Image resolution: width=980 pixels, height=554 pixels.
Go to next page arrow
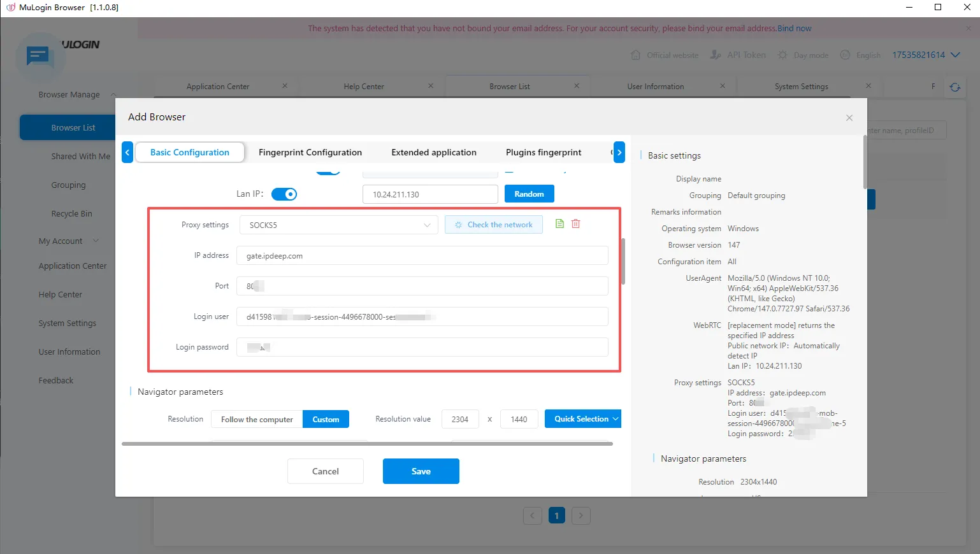(x=581, y=516)
